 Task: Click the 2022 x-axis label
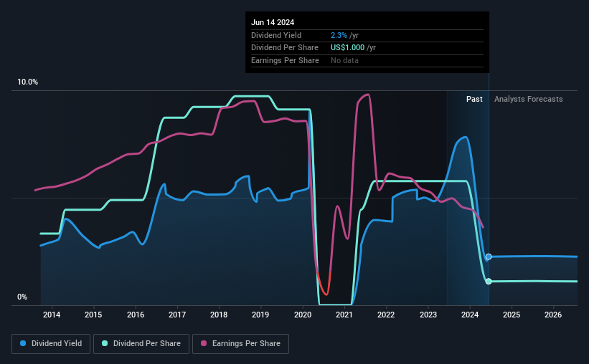386,315
